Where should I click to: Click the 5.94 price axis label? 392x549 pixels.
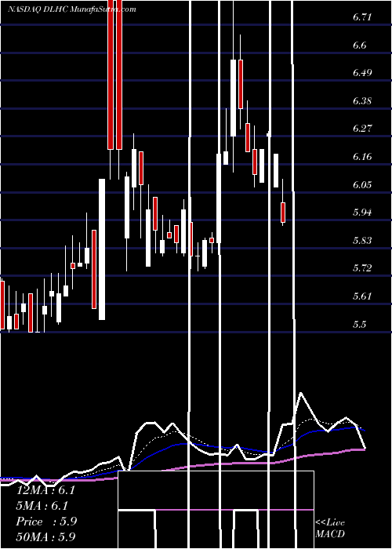pyautogui.click(x=362, y=212)
